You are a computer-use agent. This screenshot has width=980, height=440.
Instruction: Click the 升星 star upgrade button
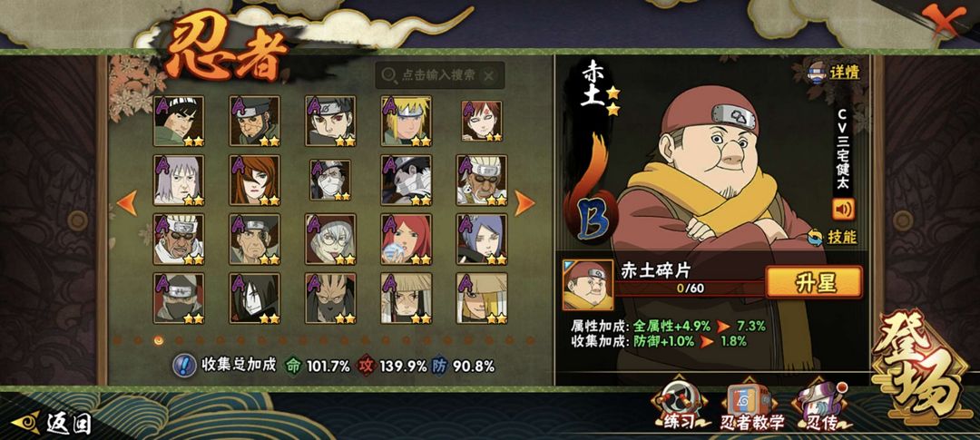coord(814,282)
